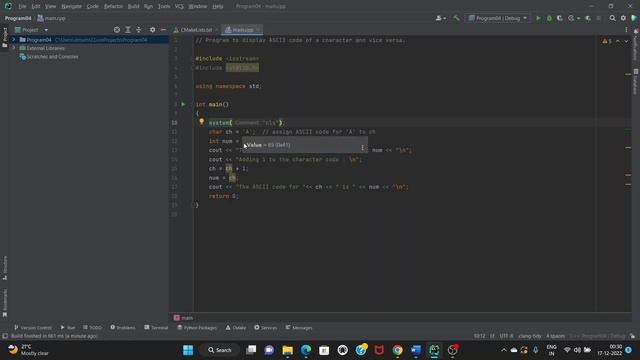Run with Coverage icon in the toolbar

pyautogui.click(x=560, y=18)
